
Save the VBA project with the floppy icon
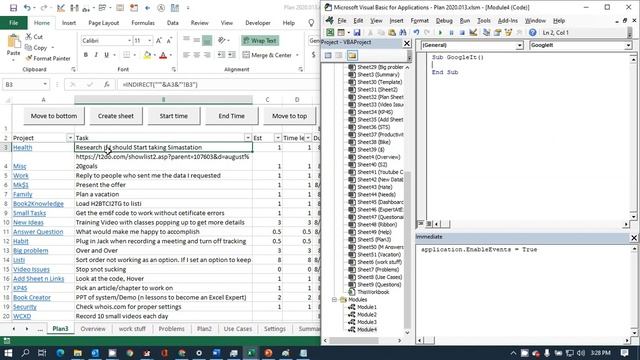(x=357, y=33)
